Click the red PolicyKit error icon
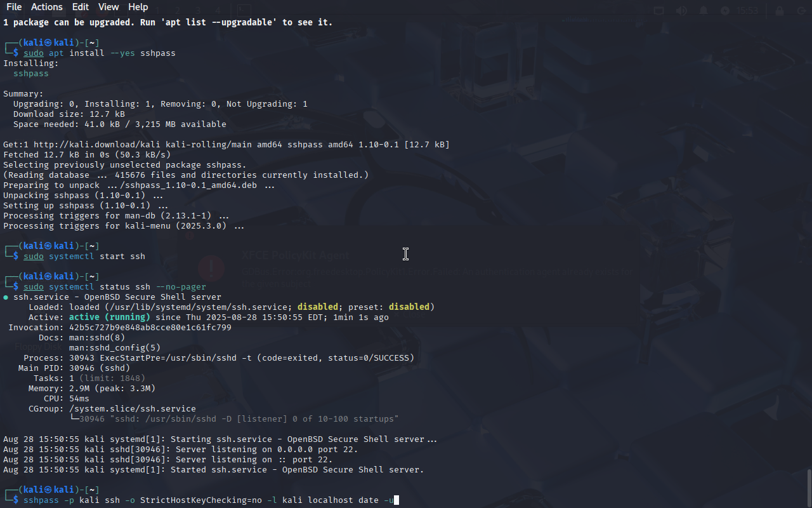This screenshot has width=812, height=508. [x=211, y=268]
